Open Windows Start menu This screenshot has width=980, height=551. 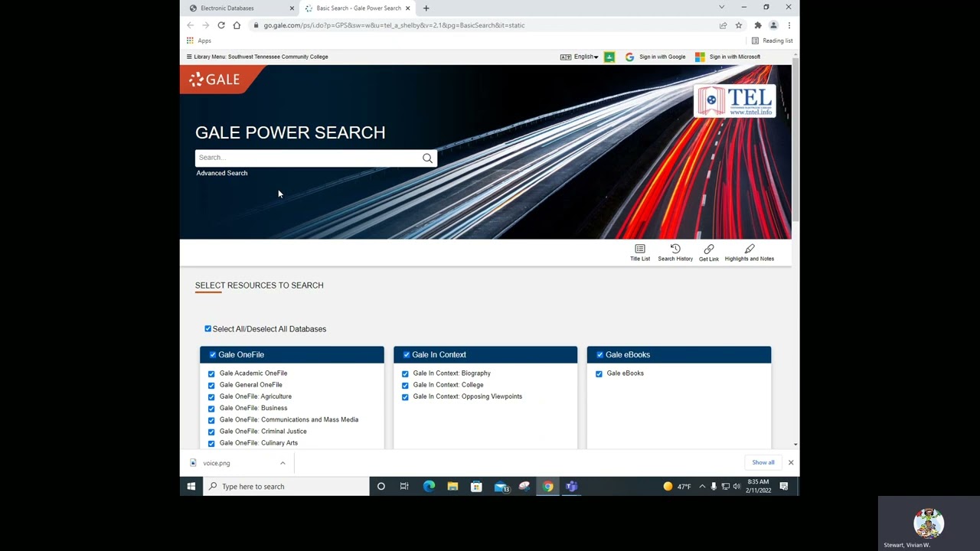(191, 486)
